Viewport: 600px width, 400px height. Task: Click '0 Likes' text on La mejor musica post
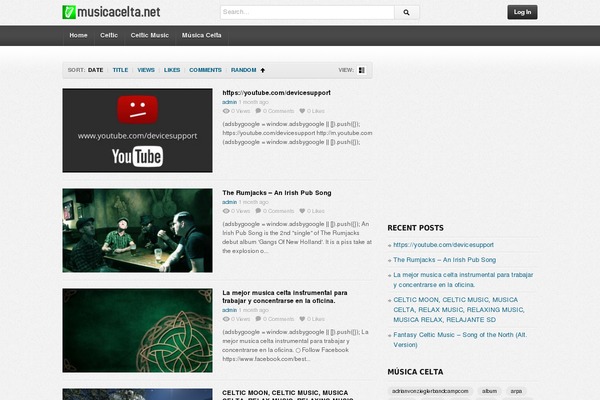coord(316,319)
